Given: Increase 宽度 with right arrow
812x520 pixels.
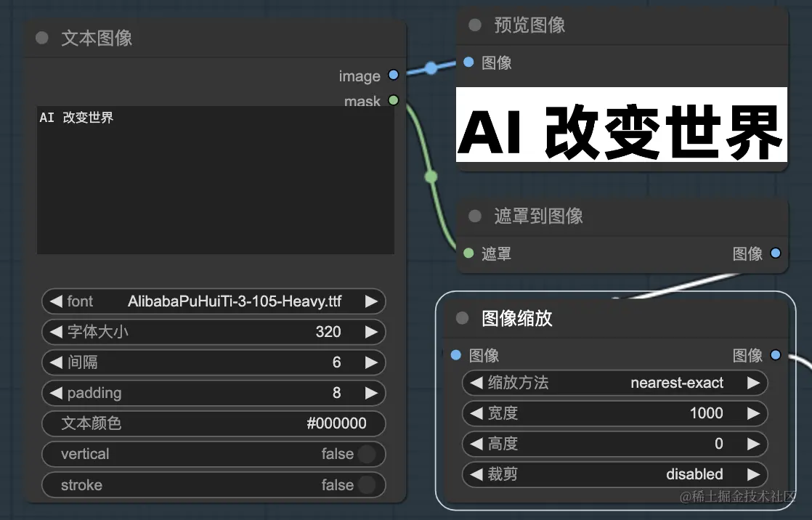Looking at the screenshot, I should pos(753,413).
